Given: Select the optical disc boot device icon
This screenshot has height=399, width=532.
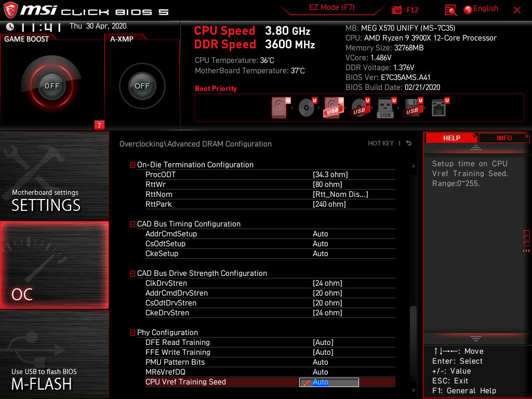Looking at the screenshot, I should [307, 108].
